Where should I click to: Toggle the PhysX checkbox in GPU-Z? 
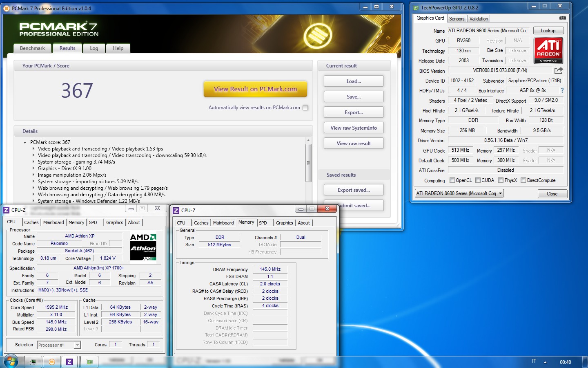click(501, 180)
